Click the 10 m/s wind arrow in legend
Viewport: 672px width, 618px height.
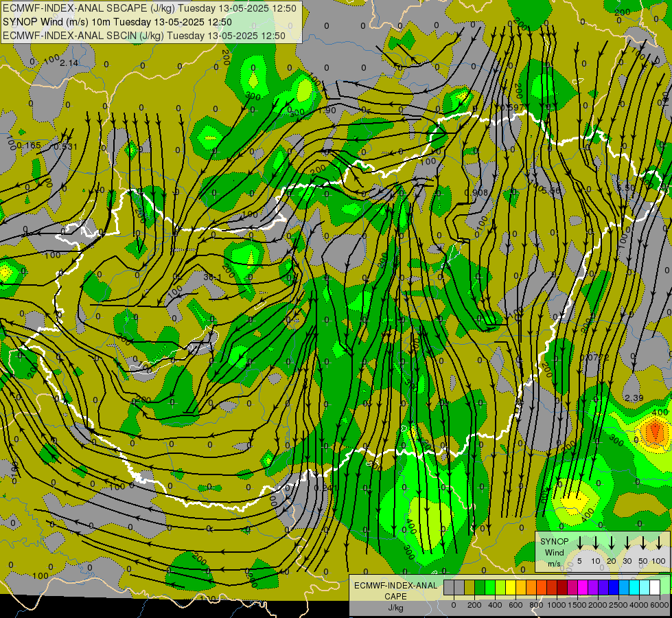595,543
